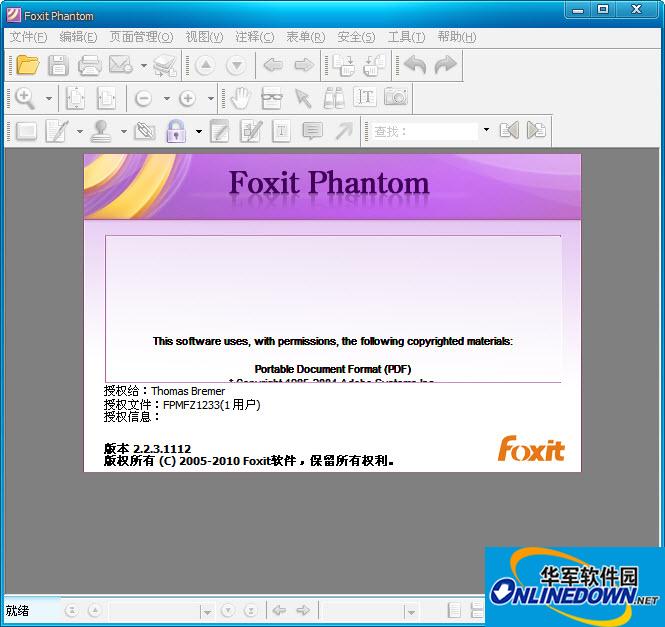Open the 页面管理(O) menu
The width and height of the screenshot is (665, 627).
141,37
